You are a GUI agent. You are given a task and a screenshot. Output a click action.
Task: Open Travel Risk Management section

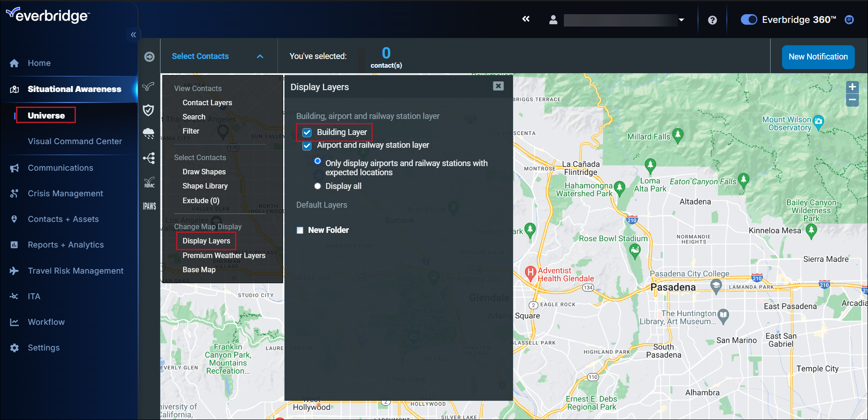75,271
